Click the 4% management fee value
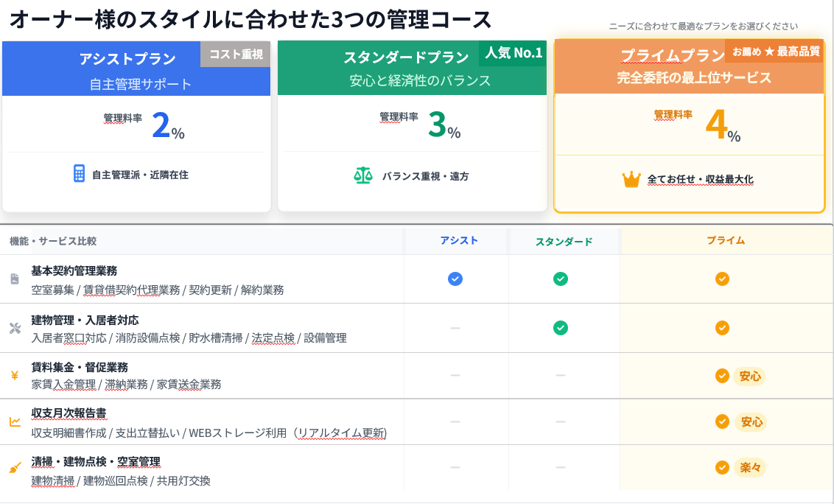The height and width of the screenshot is (504, 834). [723, 125]
